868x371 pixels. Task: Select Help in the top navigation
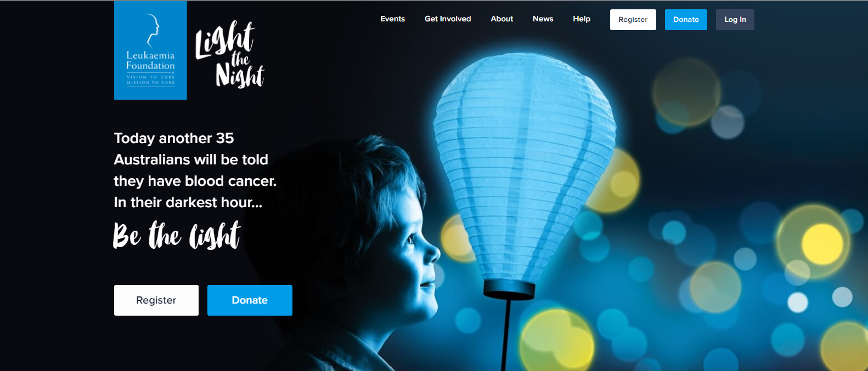(x=582, y=19)
